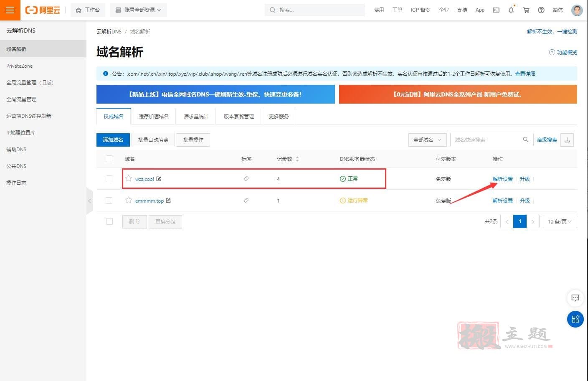Image resolution: width=588 pixels, height=381 pixels.
Task: Select all domains header checkbox
Action: coord(109,159)
